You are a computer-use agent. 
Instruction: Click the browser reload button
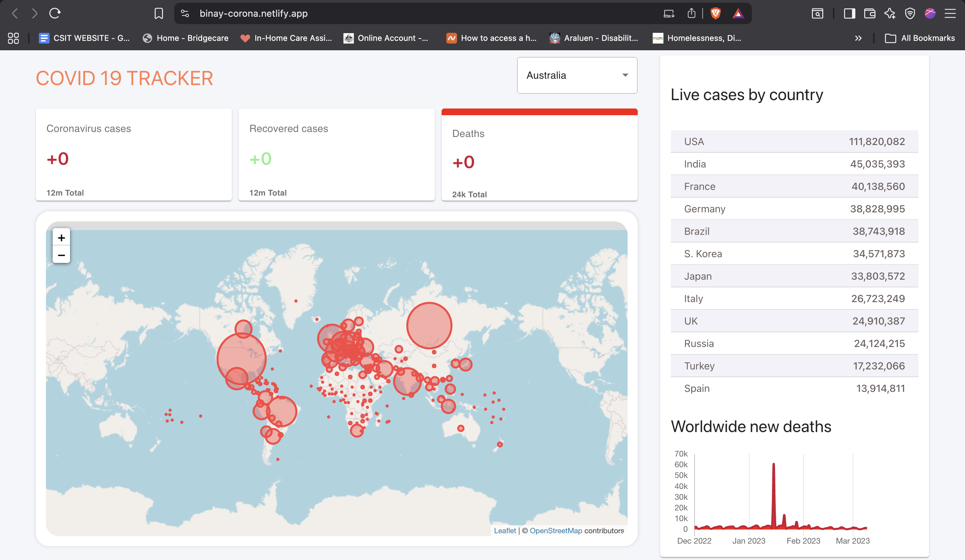pyautogui.click(x=55, y=13)
